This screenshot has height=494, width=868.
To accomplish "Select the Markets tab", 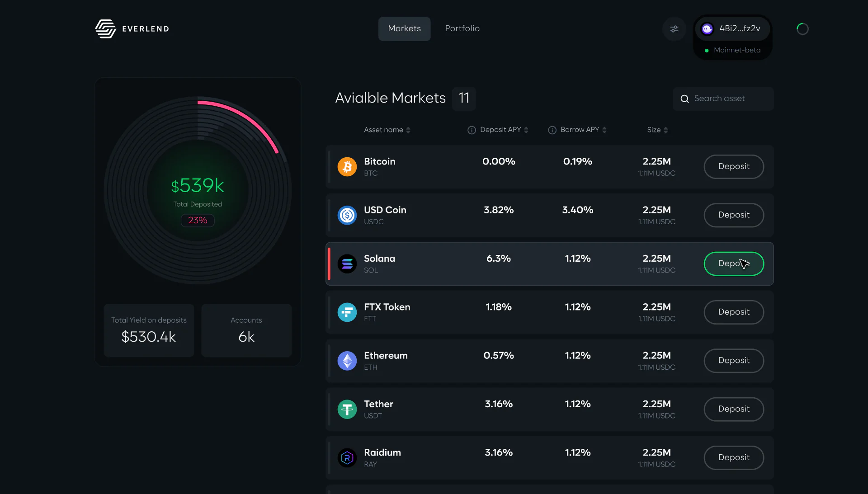I will click(x=404, y=28).
